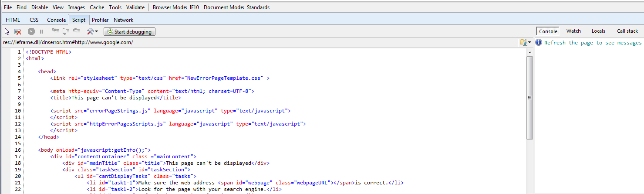Open the script file chooser dropdown

click(x=526, y=42)
